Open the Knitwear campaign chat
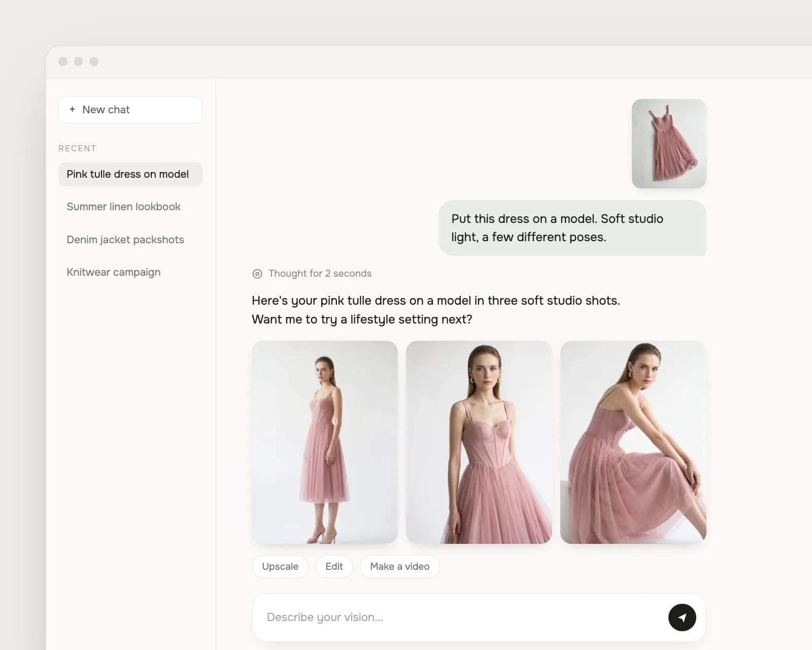 click(x=114, y=272)
